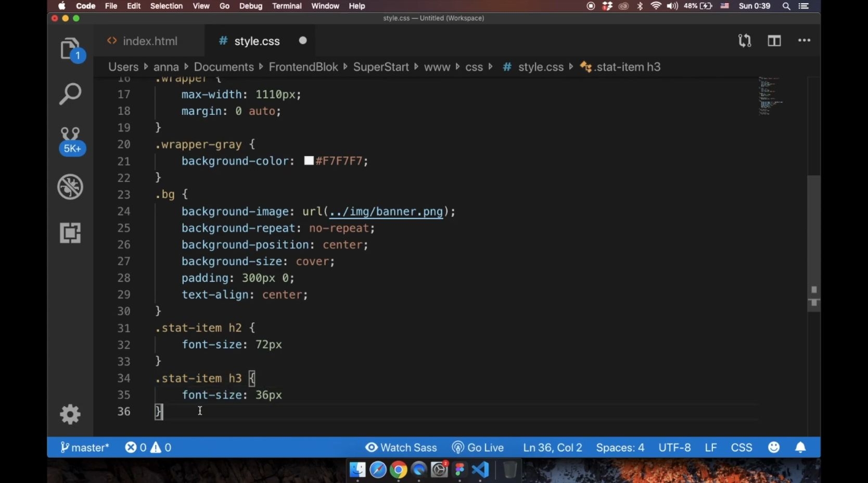Click the www breadcrumb
This screenshot has height=483, width=868.
click(x=437, y=67)
